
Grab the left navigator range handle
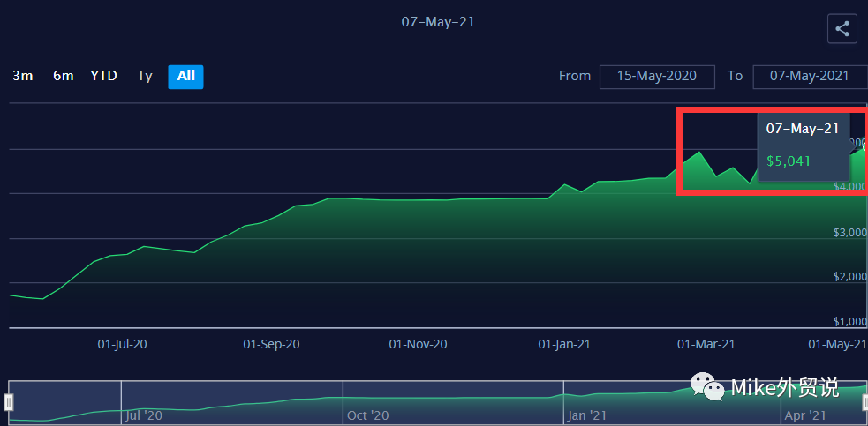point(8,402)
